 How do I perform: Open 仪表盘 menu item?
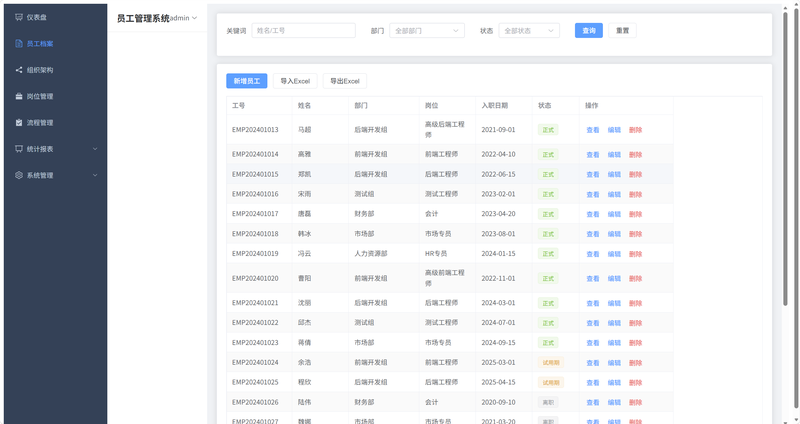click(56, 17)
